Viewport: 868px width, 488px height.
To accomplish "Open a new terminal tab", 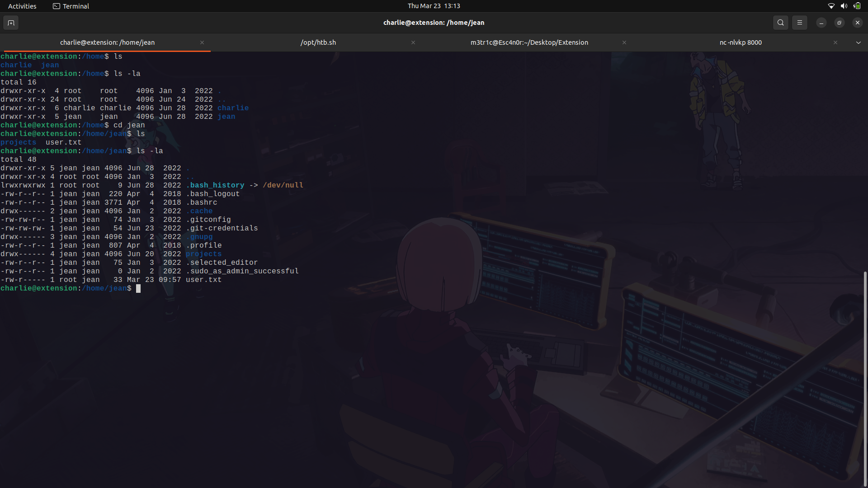I will point(11,23).
